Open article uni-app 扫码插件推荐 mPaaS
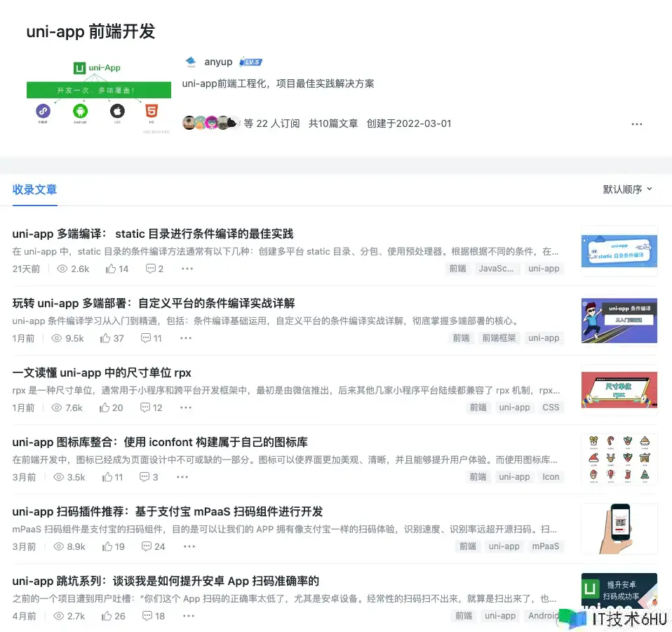672x632 pixels. [x=168, y=511]
